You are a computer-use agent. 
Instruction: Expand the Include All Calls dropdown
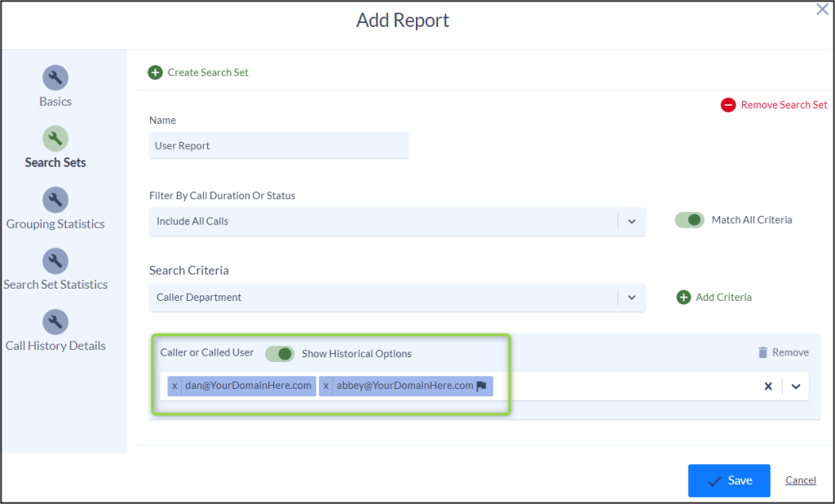[x=632, y=222]
